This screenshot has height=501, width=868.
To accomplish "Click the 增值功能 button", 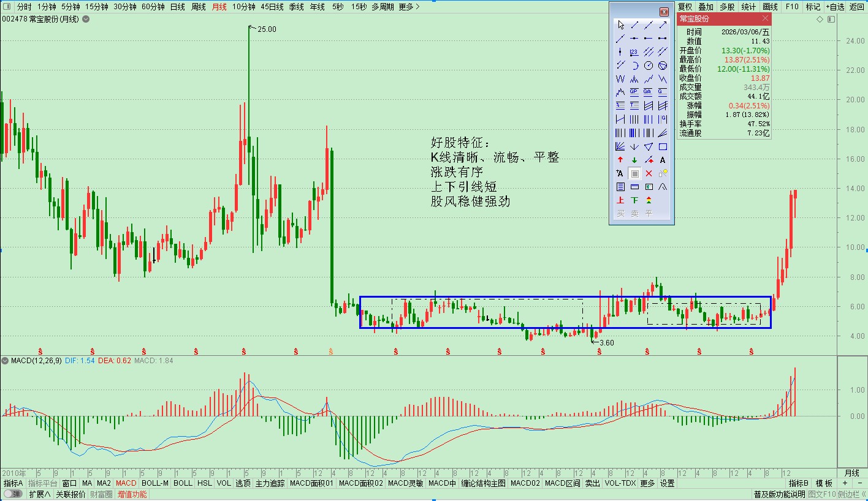I will point(132,494).
